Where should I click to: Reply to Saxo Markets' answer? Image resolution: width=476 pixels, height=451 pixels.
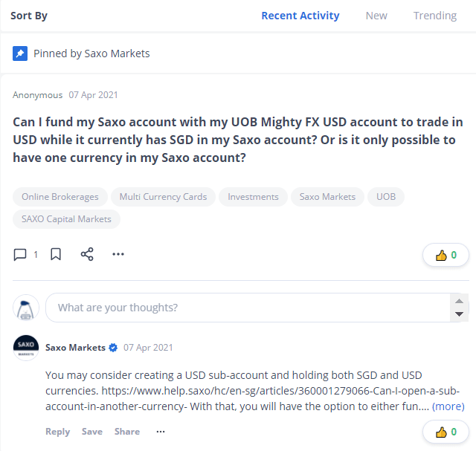pos(57,432)
